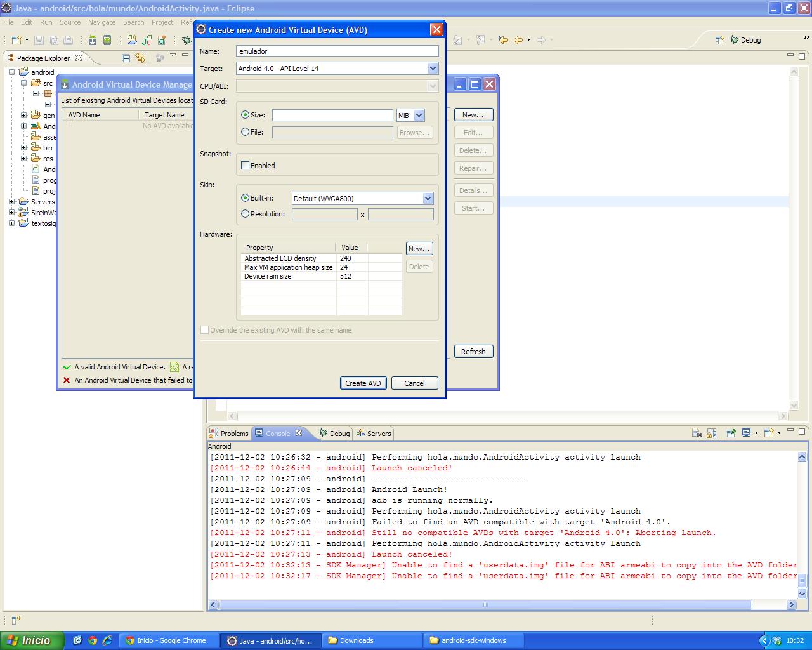Open the Android SDK Manager toolbar icon
Viewport: 812px width, 650px height.
pyautogui.click(x=93, y=40)
